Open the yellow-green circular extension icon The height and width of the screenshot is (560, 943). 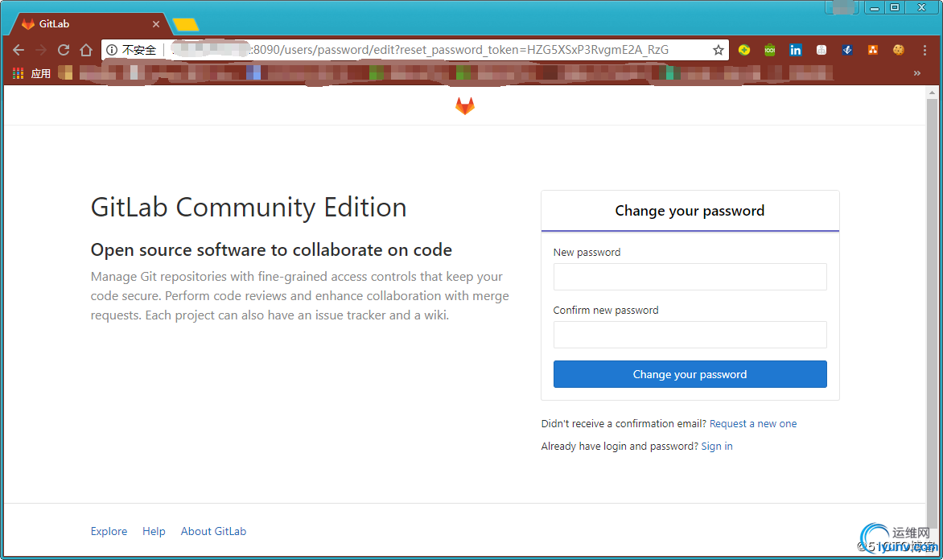744,50
